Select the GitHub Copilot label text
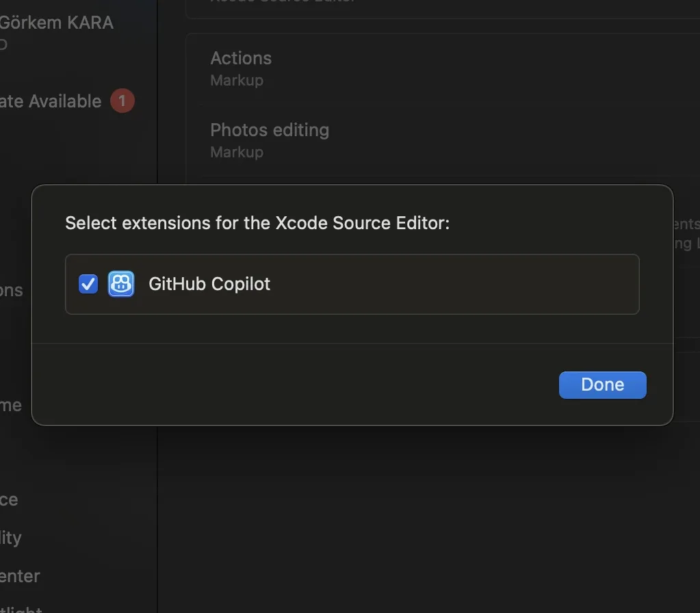The image size is (700, 613). (x=209, y=284)
